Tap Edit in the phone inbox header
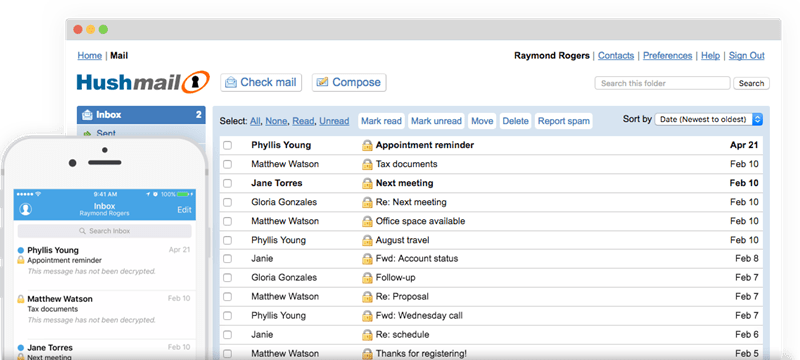 (184, 210)
